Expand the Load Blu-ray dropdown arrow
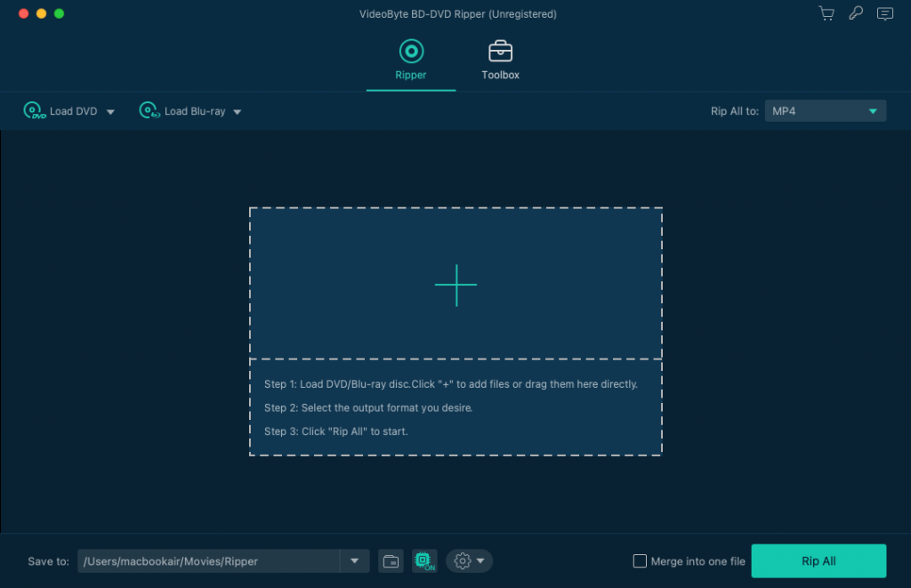The width and height of the screenshot is (911, 588). point(237,111)
